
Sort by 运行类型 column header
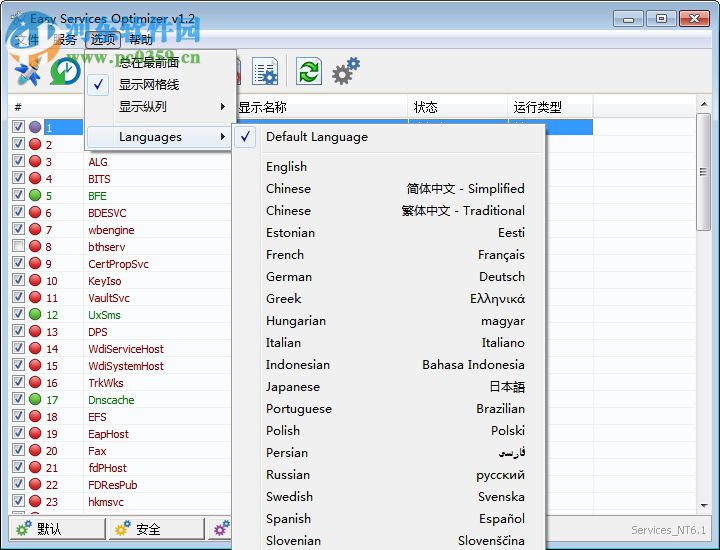tap(550, 107)
